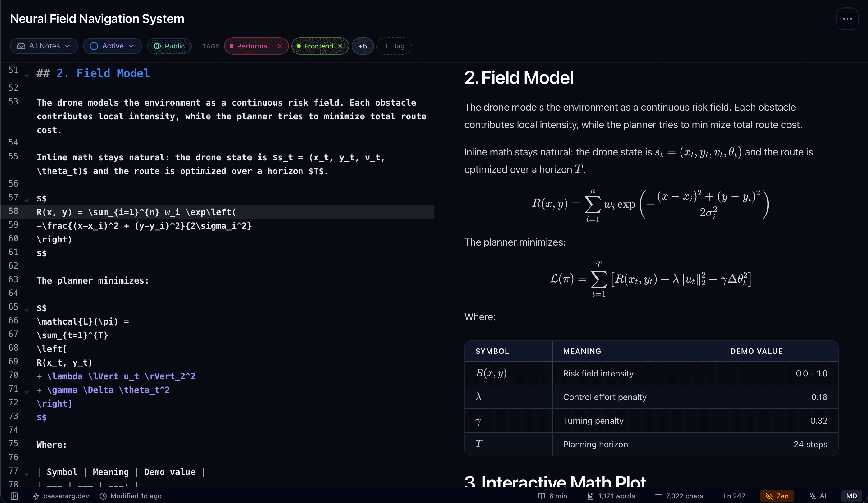Collapse the table fold on line 77
Screen dimensions: 868x503
pyautogui.click(x=26, y=473)
